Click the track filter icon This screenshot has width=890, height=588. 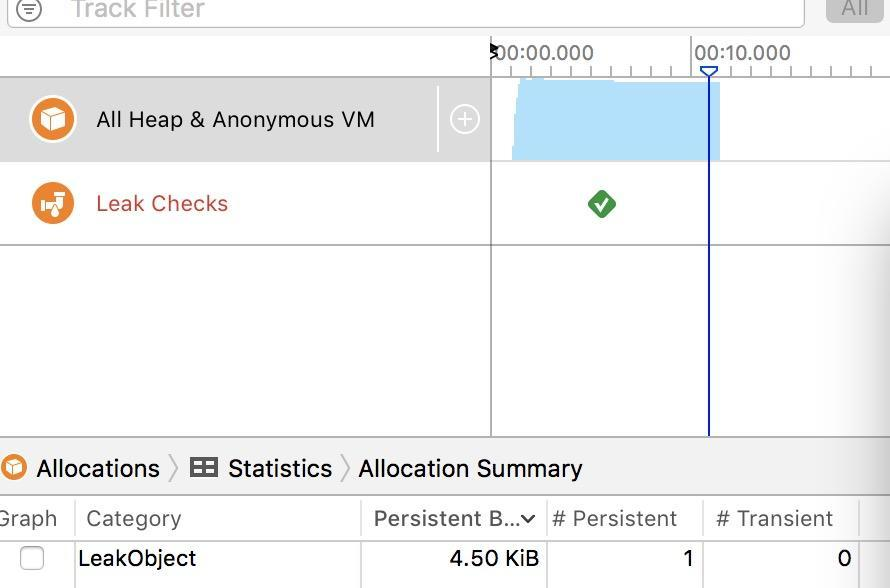[29, 10]
